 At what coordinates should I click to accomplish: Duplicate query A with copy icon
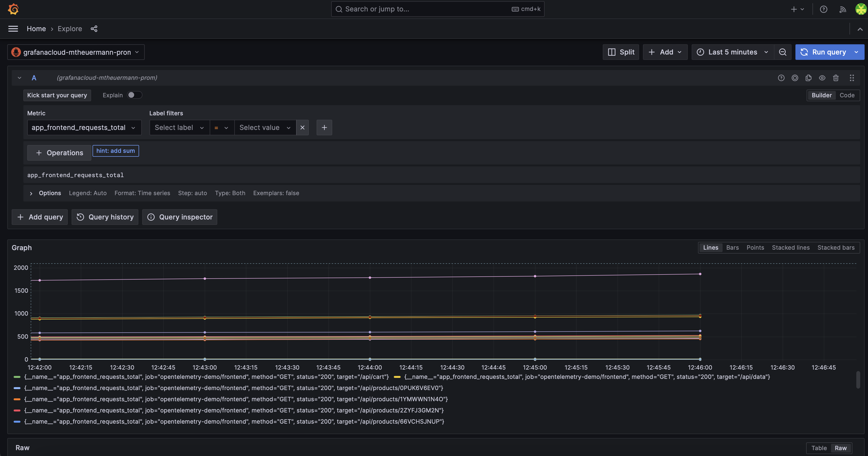click(x=808, y=78)
